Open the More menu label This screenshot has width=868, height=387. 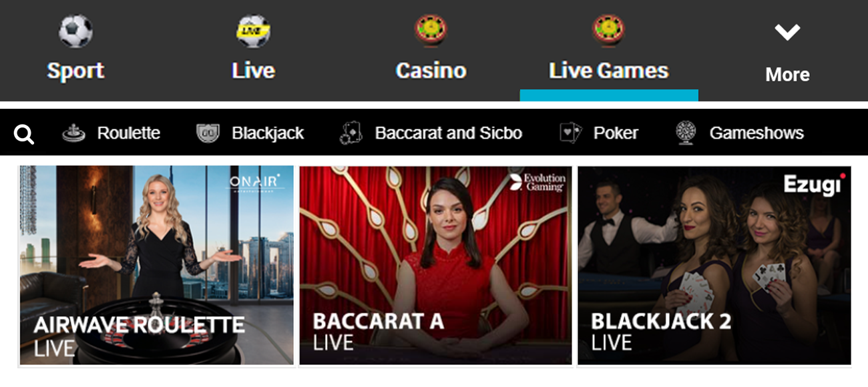(787, 75)
